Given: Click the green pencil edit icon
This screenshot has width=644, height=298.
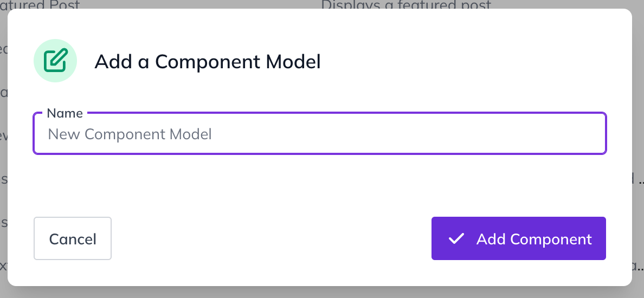Looking at the screenshot, I should [55, 61].
